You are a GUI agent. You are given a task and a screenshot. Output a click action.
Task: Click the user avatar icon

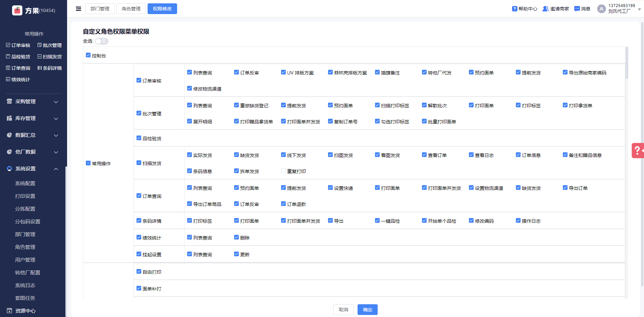click(x=601, y=9)
